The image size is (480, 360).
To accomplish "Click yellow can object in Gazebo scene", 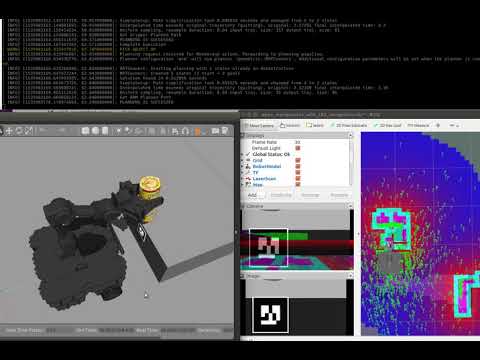I will click(x=150, y=188).
